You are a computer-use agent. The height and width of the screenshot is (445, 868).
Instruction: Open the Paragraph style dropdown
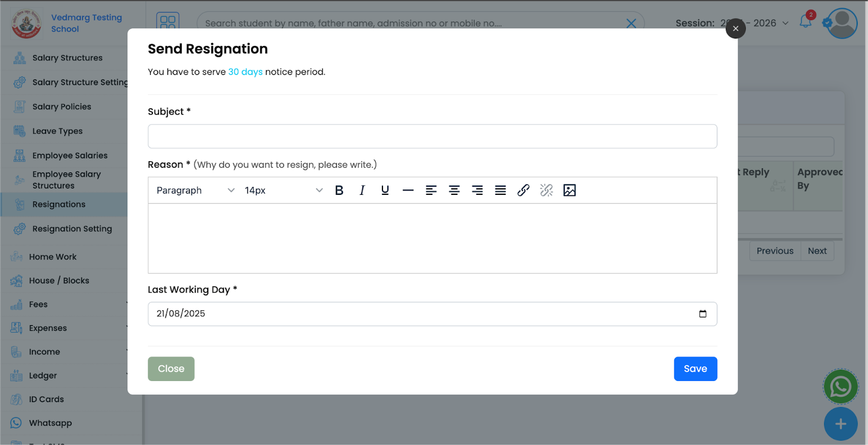point(195,190)
